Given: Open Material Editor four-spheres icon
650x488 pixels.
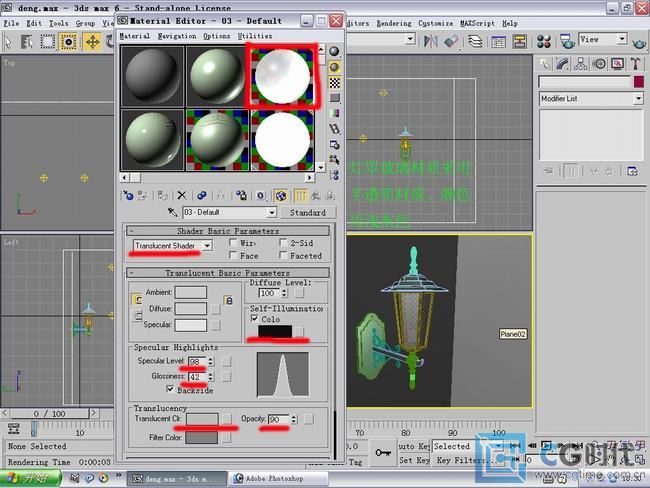Looking at the screenshot, I should (x=543, y=41).
